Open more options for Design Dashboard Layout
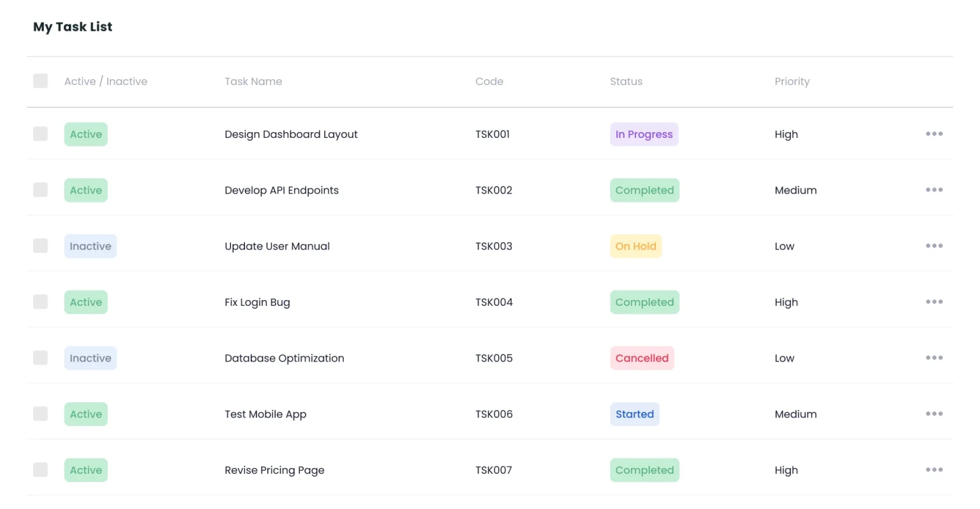Viewport: 980px width, 509px height. [x=934, y=134]
